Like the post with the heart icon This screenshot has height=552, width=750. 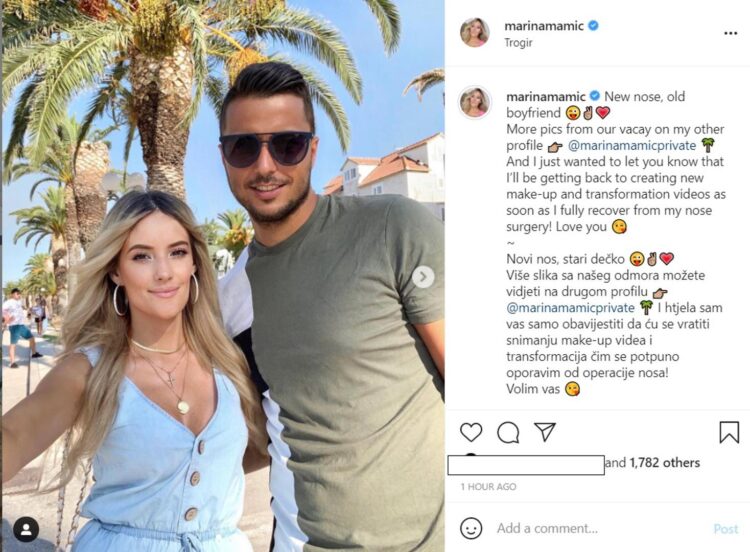(x=471, y=432)
